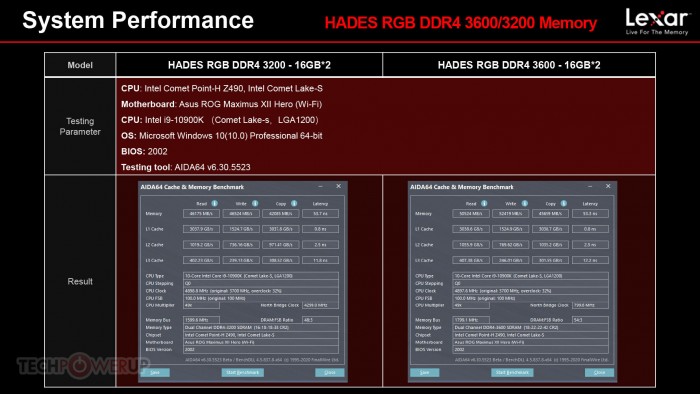
Task: Select L2 Cache Read value in DDR4 3600 window
Action: click(x=471, y=245)
